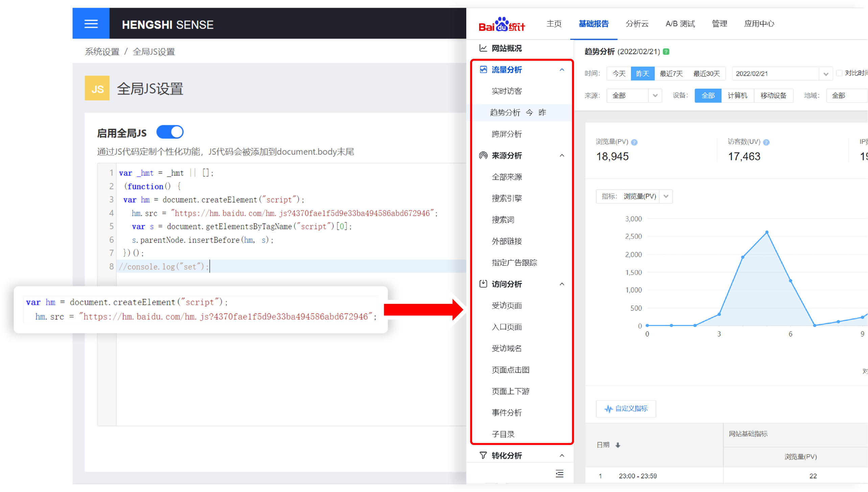
Task: Click the yellow JS icon badge
Action: [97, 88]
